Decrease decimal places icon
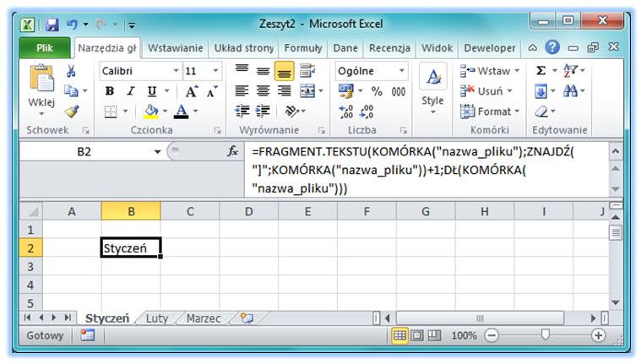Viewport: 641px width, 364px height. coord(367,111)
